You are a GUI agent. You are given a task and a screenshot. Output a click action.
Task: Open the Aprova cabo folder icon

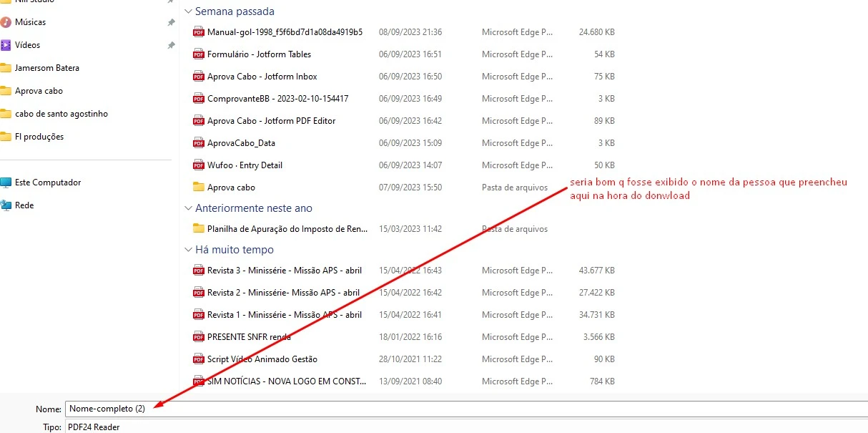[x=197, y=187]
